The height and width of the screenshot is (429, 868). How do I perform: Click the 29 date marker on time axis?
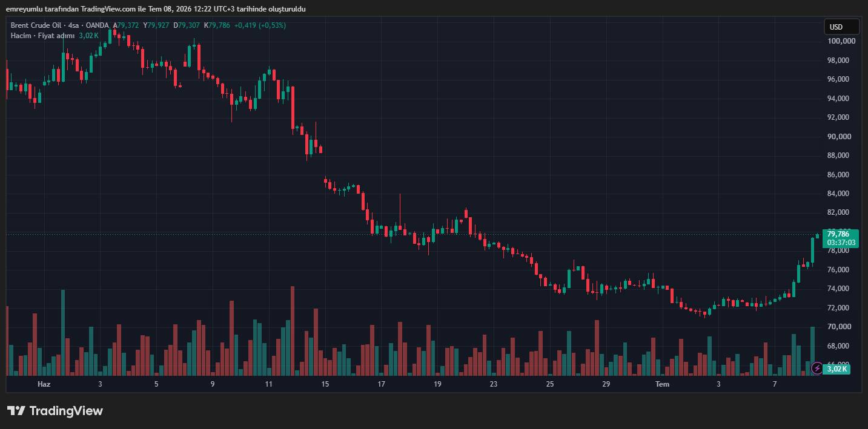tap(606, 384)
